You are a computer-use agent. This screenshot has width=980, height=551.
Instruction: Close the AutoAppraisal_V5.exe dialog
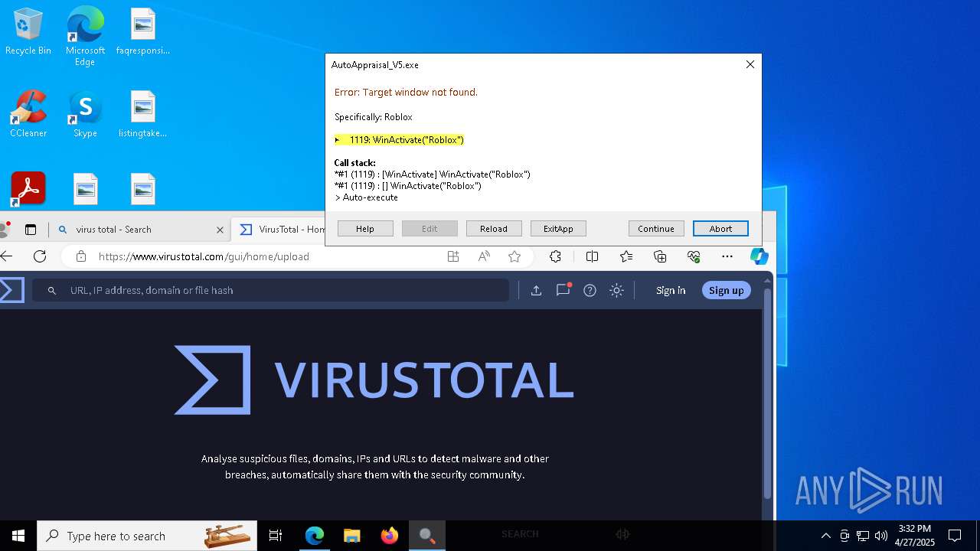point(750,65)
